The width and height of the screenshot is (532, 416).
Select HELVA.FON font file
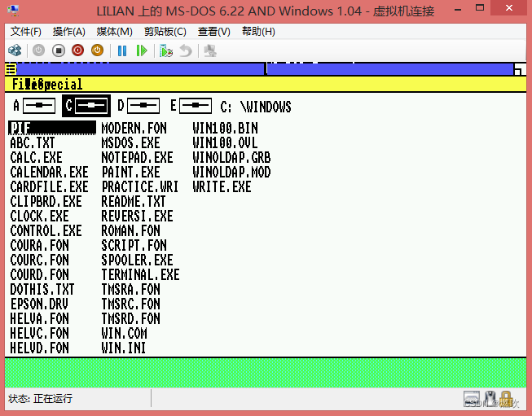39,318
